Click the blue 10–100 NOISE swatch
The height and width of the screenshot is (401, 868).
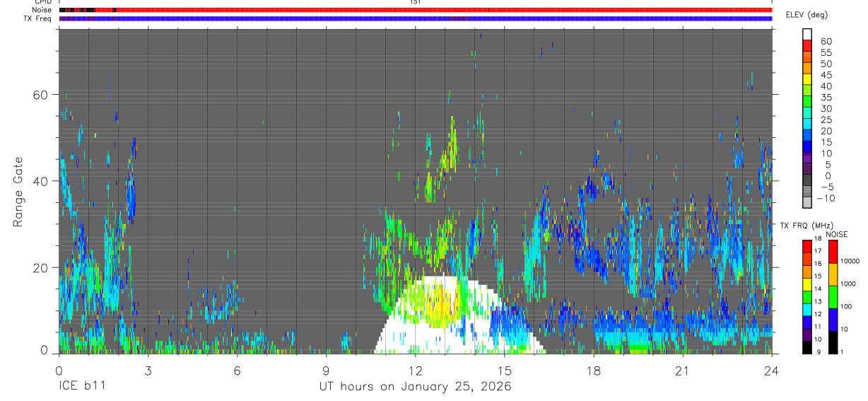(x=834, y=319)
